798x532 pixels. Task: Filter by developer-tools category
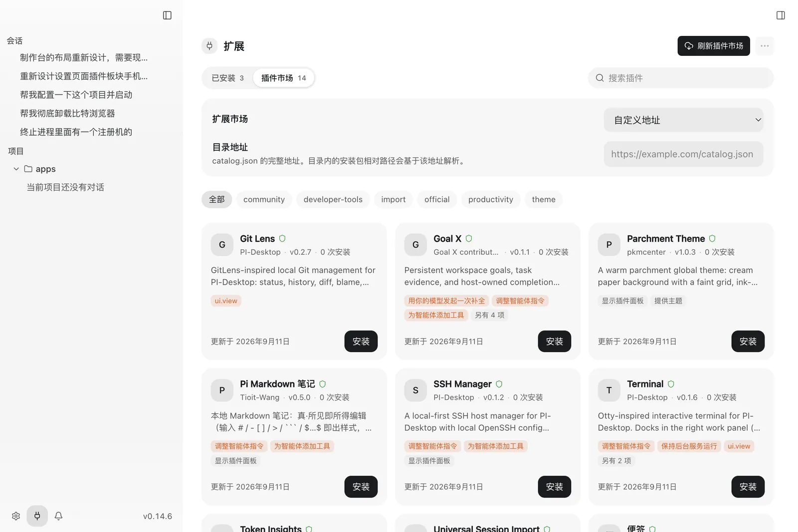coord(333,199)
